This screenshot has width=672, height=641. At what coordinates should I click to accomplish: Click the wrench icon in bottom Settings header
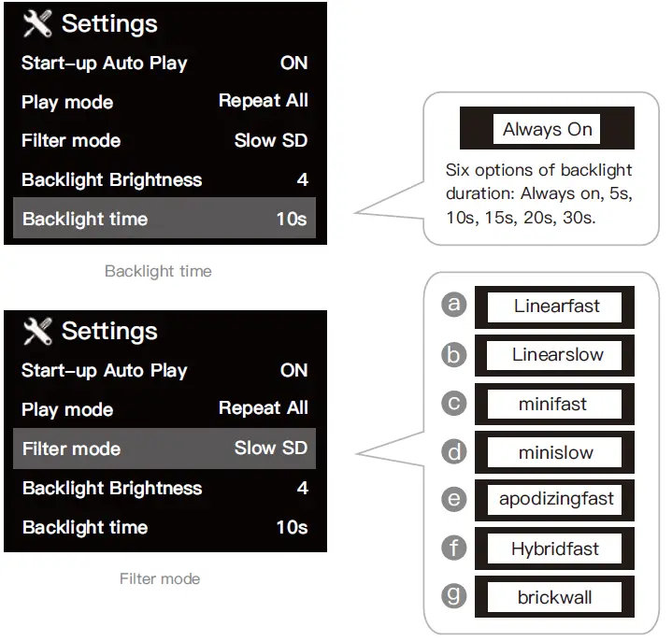(37, 331)
